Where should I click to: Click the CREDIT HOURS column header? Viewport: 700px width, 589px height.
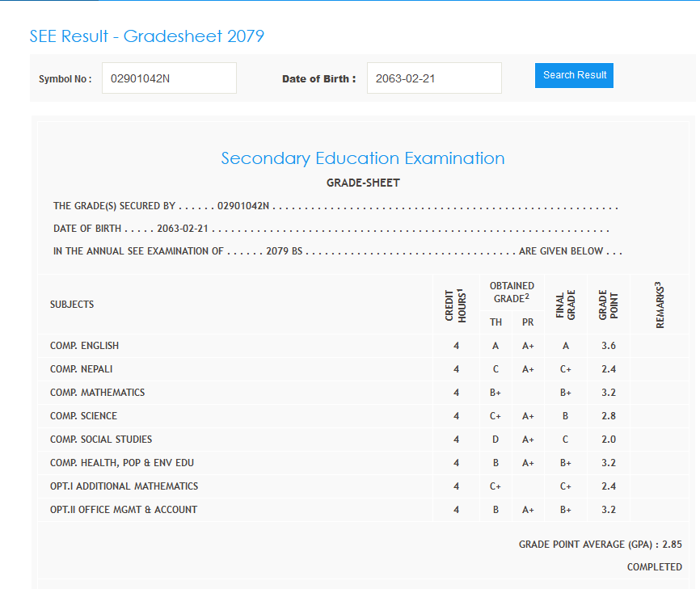pos(456,305)
